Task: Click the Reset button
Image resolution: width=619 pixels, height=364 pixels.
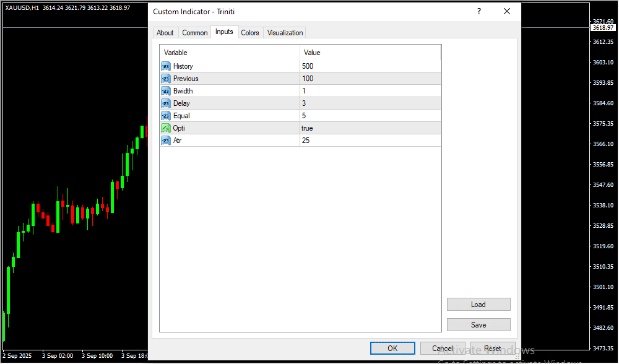Action: pos(493,349)
